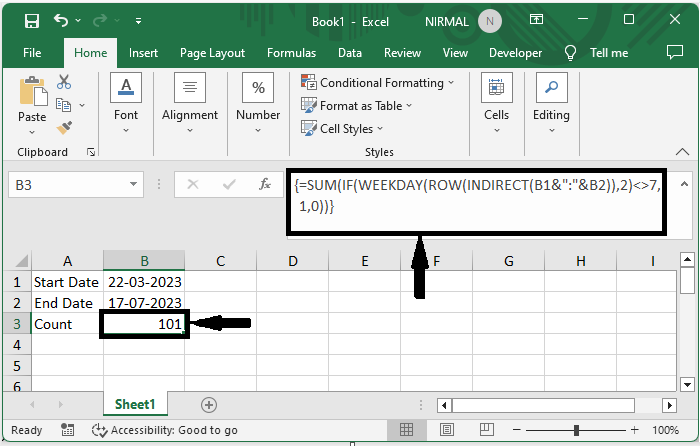Click cell with Start Date text
The width and height of the screenshot is (700, 446).
[67, 282]
